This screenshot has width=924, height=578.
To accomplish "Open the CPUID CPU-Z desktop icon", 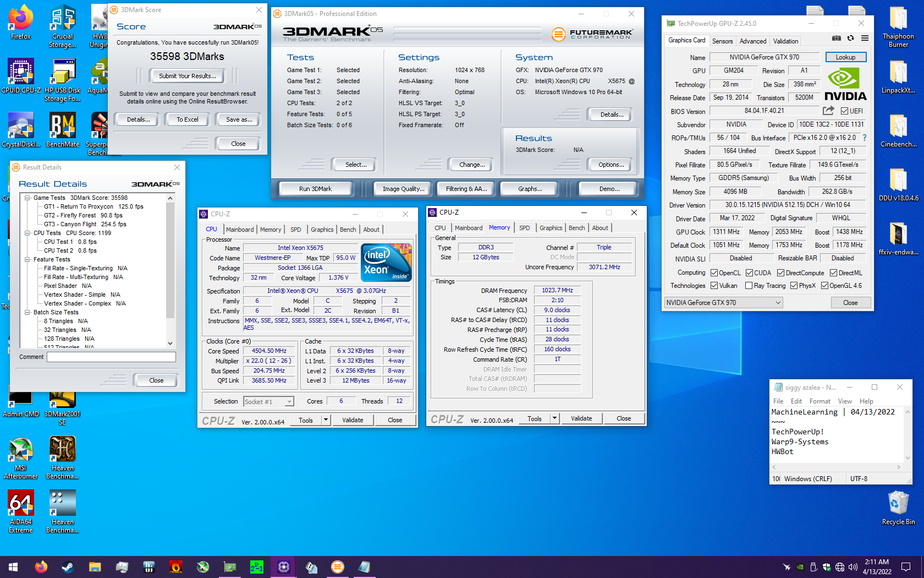I will [x=20, y=76].
